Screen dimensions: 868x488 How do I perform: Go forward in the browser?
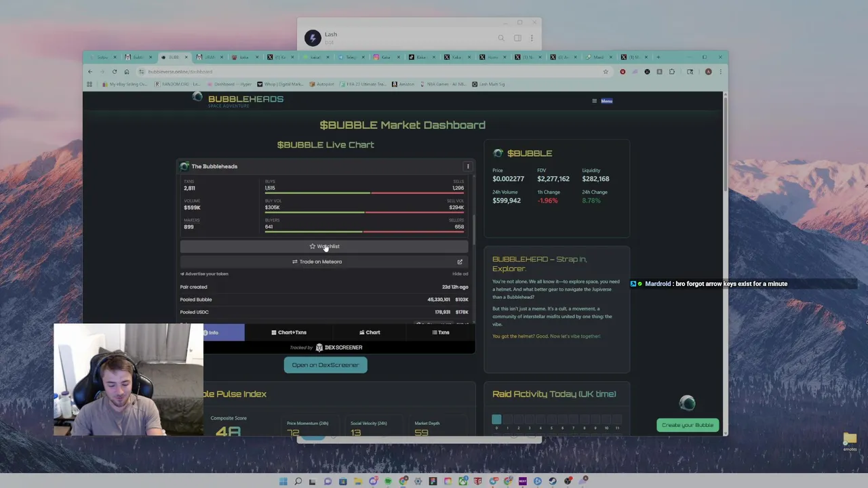102,71
